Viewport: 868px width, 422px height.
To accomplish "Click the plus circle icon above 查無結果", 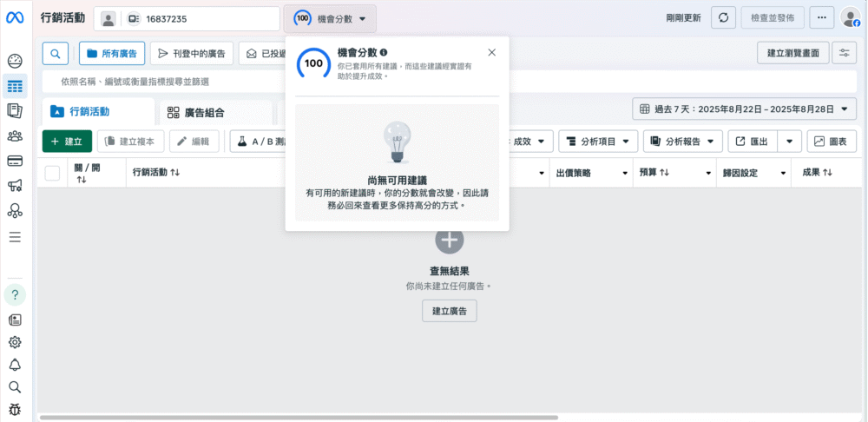I will pyautogui.click(x=450, y=240).
